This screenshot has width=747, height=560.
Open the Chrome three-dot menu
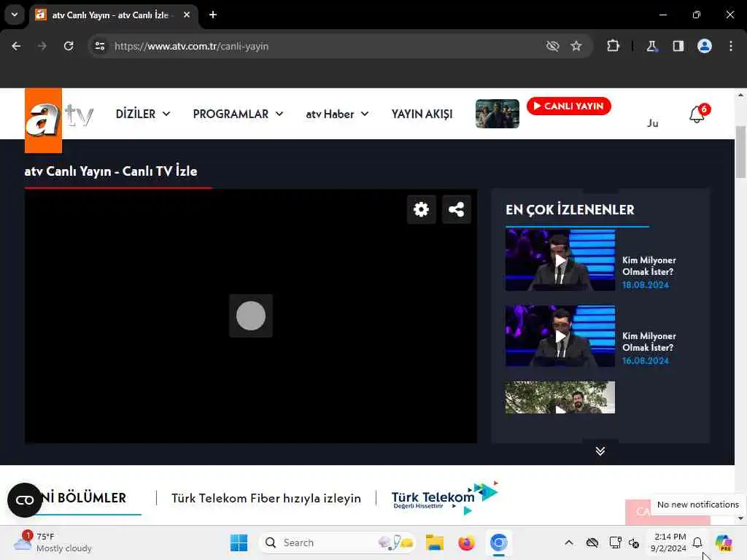731,46
